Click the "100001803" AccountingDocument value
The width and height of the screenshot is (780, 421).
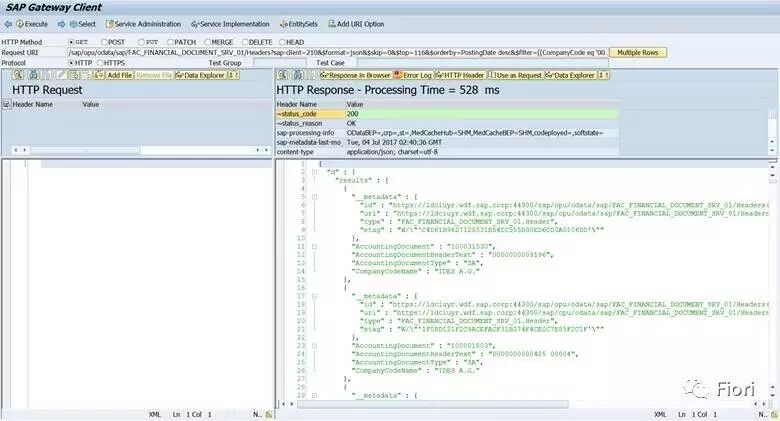coord(471,346)
